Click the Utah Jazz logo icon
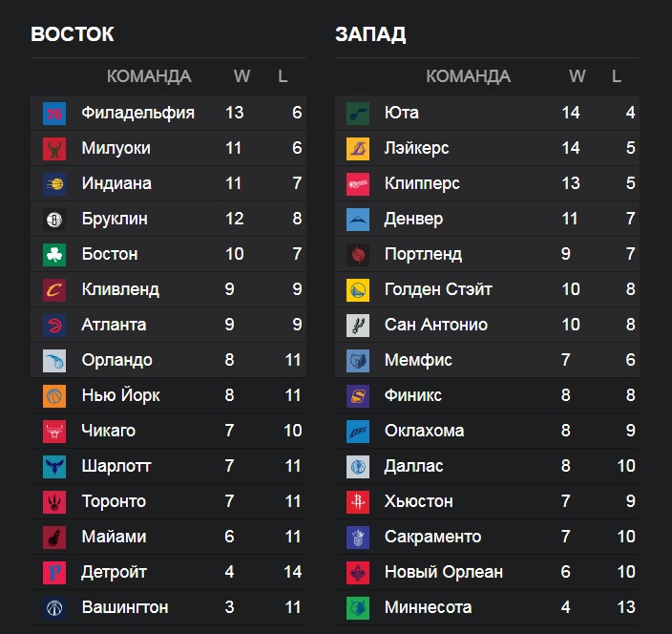The width and height of the screenshot is (672, 634). (x=358, y=113)
